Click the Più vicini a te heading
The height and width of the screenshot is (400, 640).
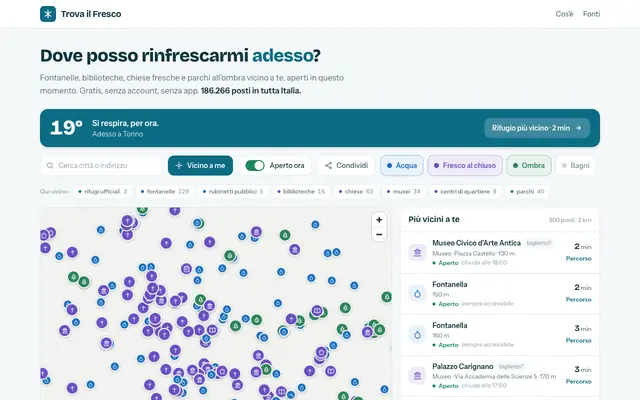point(434,219)
